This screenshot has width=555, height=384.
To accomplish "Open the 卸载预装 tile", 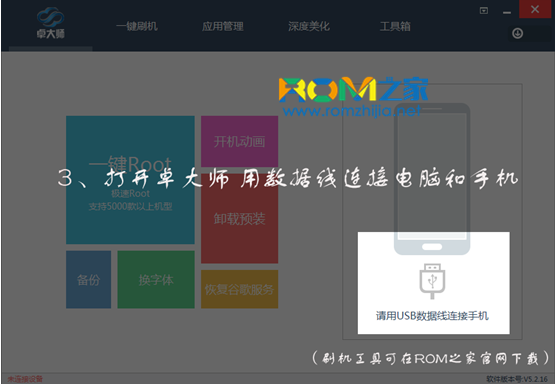I will click(240, 218).
